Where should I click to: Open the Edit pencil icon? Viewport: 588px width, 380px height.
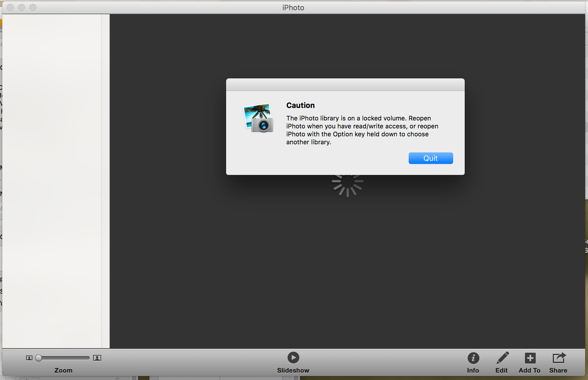coord(502,358)
